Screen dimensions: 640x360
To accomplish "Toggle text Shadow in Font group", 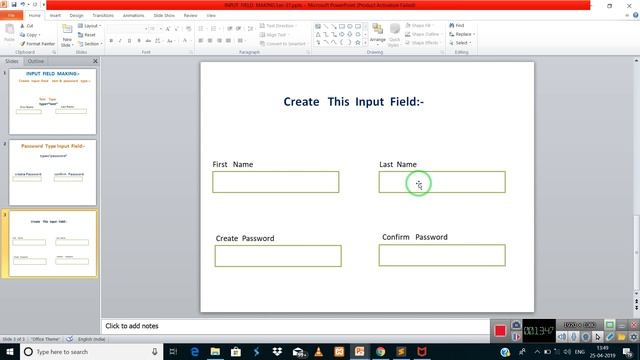I will [x=139, y=41].
